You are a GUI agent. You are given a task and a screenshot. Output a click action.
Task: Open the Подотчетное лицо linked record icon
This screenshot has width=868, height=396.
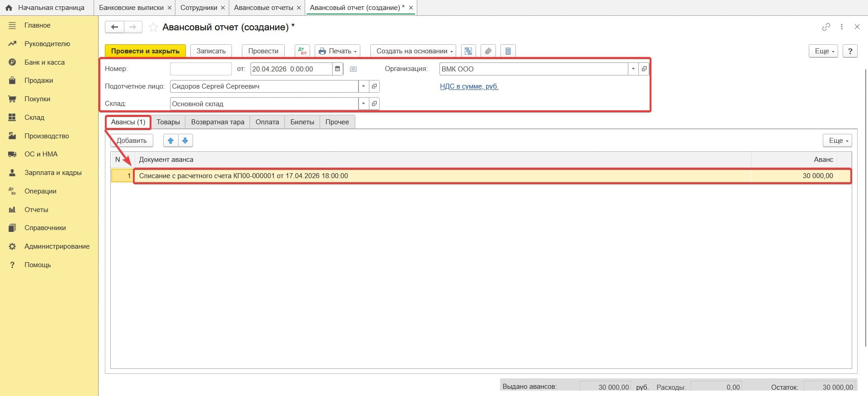tap(374, 86)
